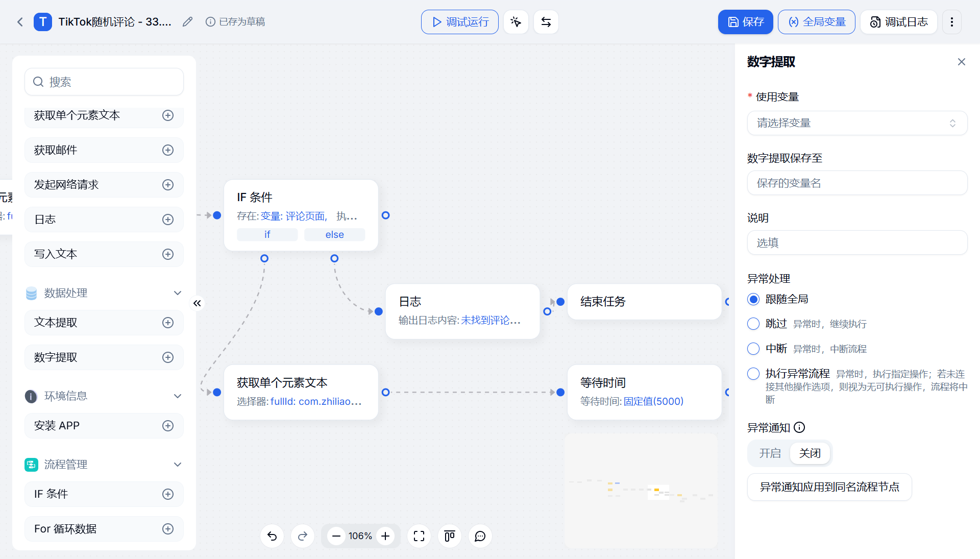Select the 执行异常流程 radio option
The width and height of the screenshot is (980, 559).
(x=753, y=374)
